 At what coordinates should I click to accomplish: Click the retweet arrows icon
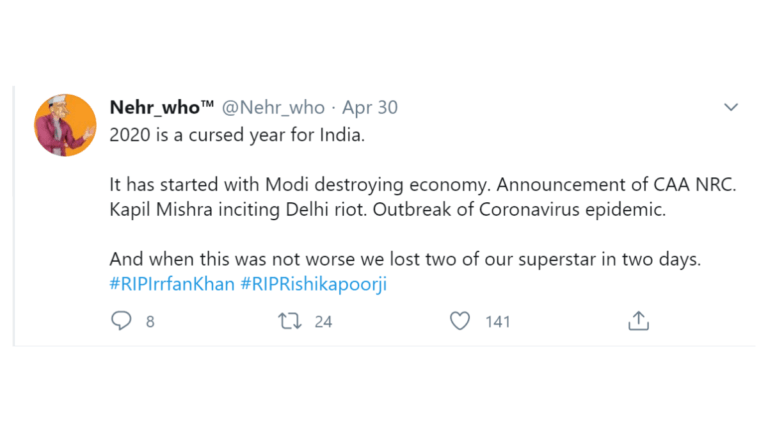tap(290, 321)
